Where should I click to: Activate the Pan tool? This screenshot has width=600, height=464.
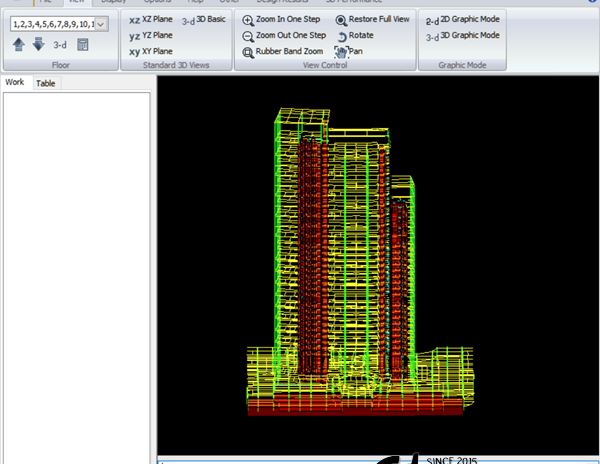[x=349, y=51]
